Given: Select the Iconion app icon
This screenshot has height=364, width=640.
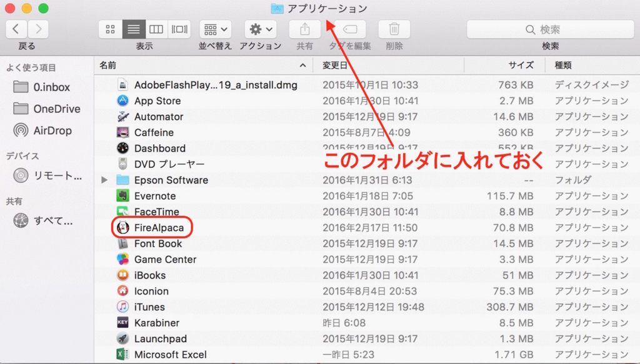Looking at the screenshot, I should click(x=122, y=290).
